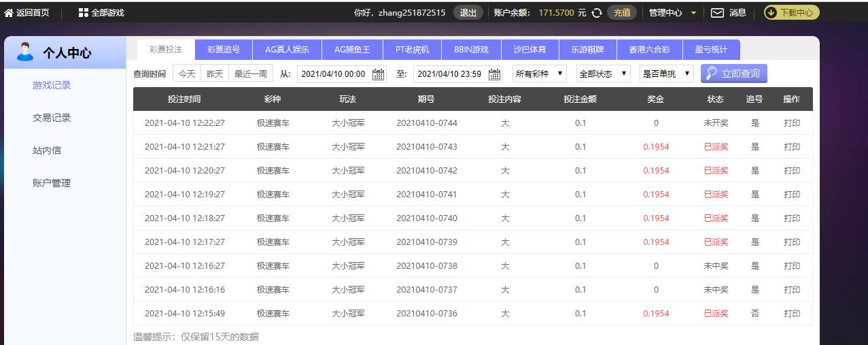Open 游戏记录 in the sidebar
Screen dimensions: 868x345
(52, 85)
